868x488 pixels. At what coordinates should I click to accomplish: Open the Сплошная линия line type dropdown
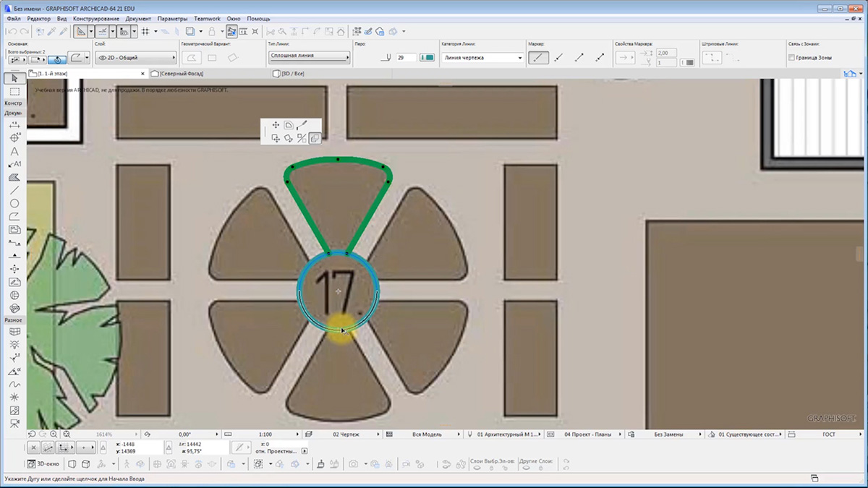[309, 56]
